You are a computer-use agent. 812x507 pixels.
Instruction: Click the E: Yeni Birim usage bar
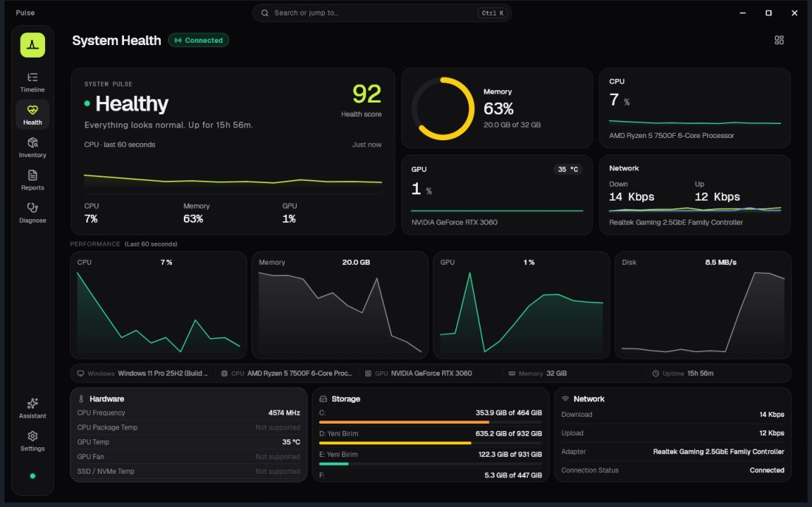[x=430, y=463]
